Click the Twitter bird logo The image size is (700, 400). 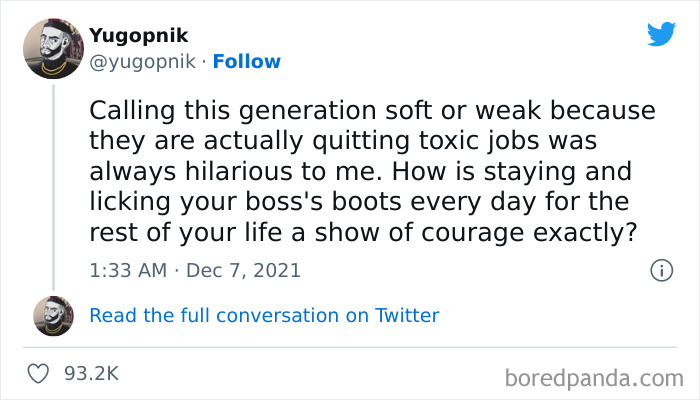[661, 35]
